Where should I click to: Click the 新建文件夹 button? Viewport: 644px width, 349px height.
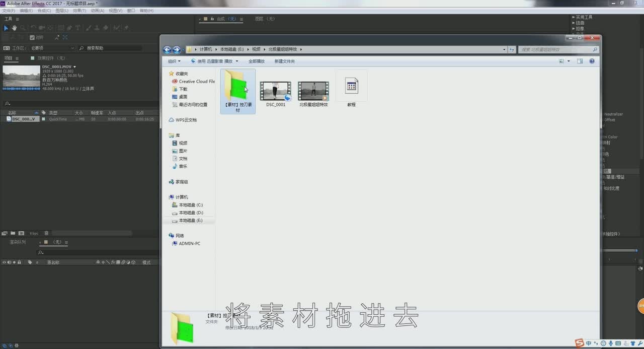[x=284, y=61]
